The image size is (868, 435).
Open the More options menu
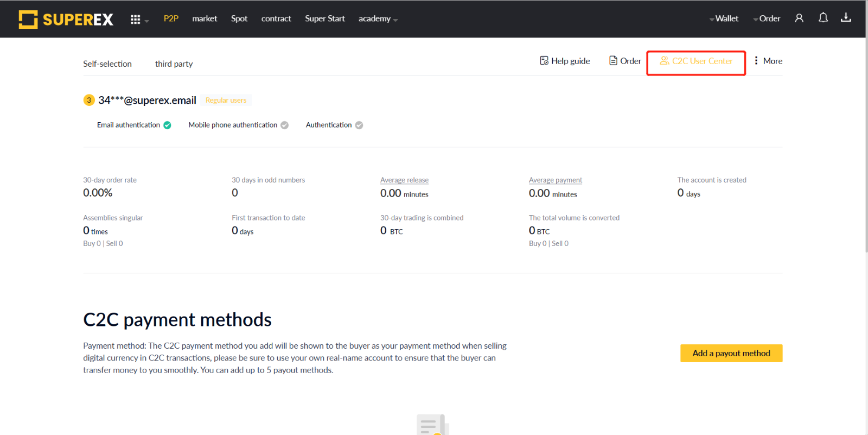768,61
